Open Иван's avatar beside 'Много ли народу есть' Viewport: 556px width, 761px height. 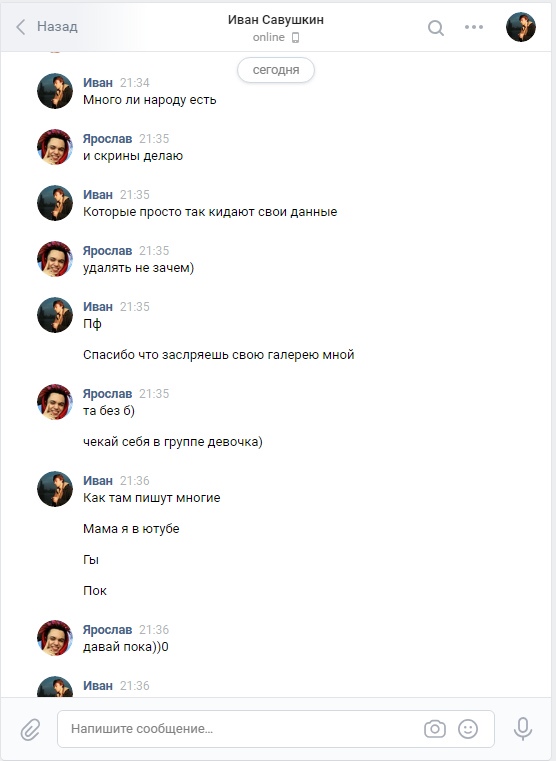pos(55,91)
